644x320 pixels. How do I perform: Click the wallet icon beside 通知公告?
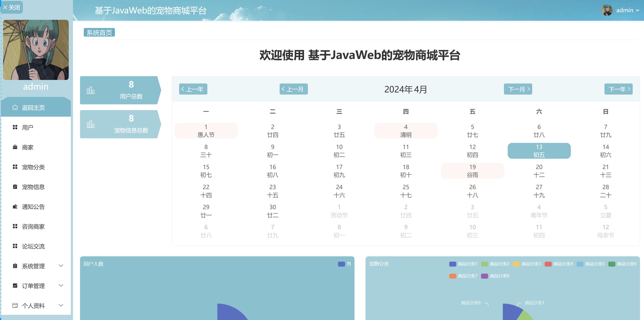click(x=15, y=206)
